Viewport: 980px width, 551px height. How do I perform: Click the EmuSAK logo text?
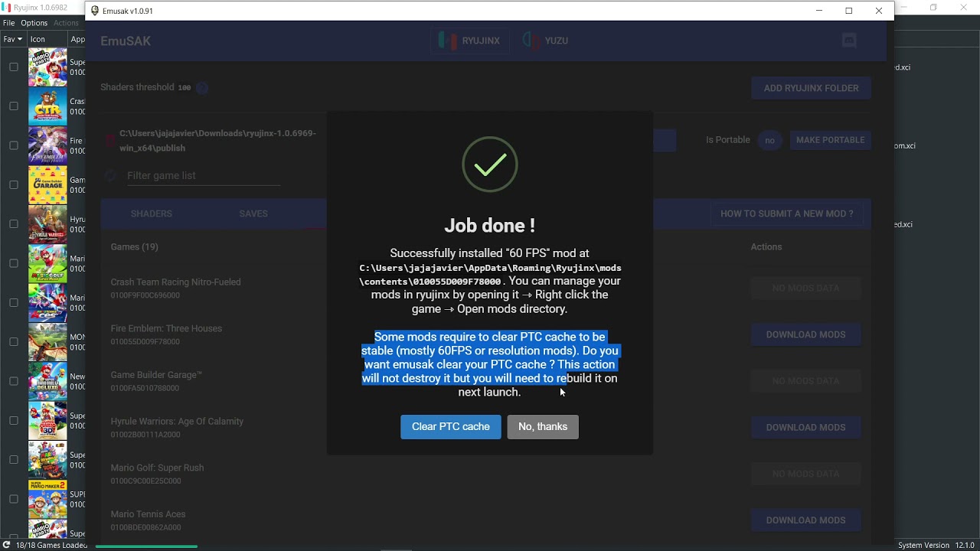(126, 41)
